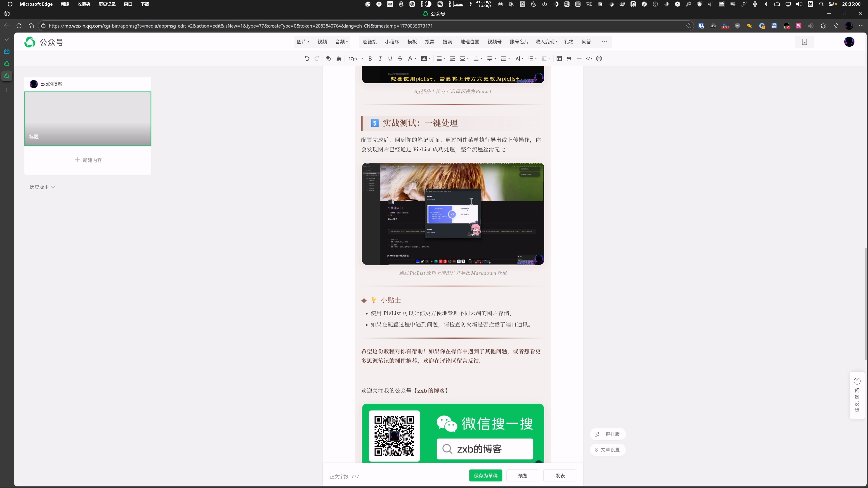The width and height of the screenshot is (868, 488).
Task: Insert a blockquote
Action: (569, 59)
